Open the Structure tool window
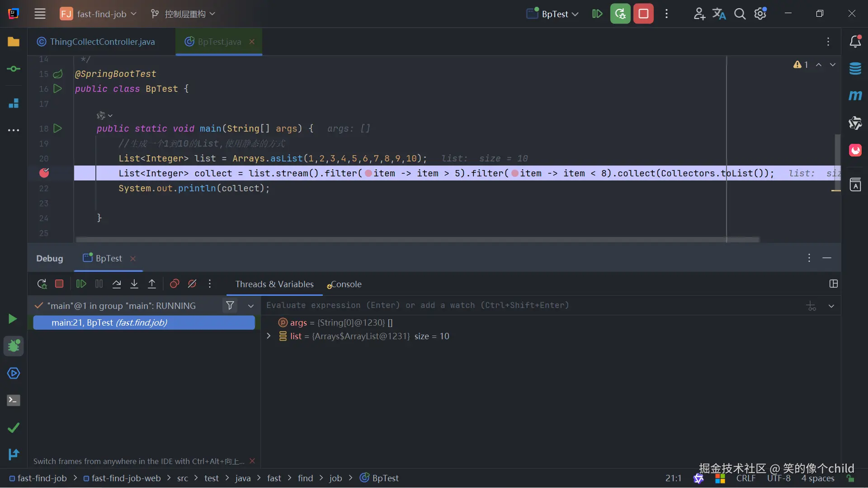Screen dimensions: 868x488 pyautogui.click(x=14, y=103)
